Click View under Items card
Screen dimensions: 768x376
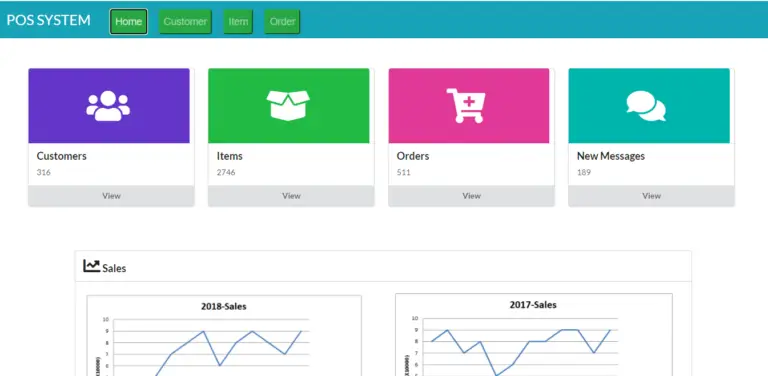pyautogui.click(x=291, y=196)
